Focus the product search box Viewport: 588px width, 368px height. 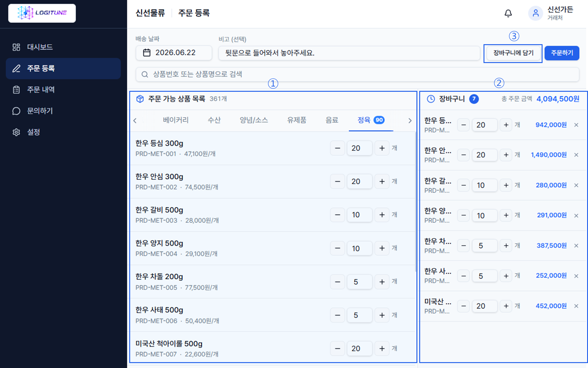(x=357, y=74)
